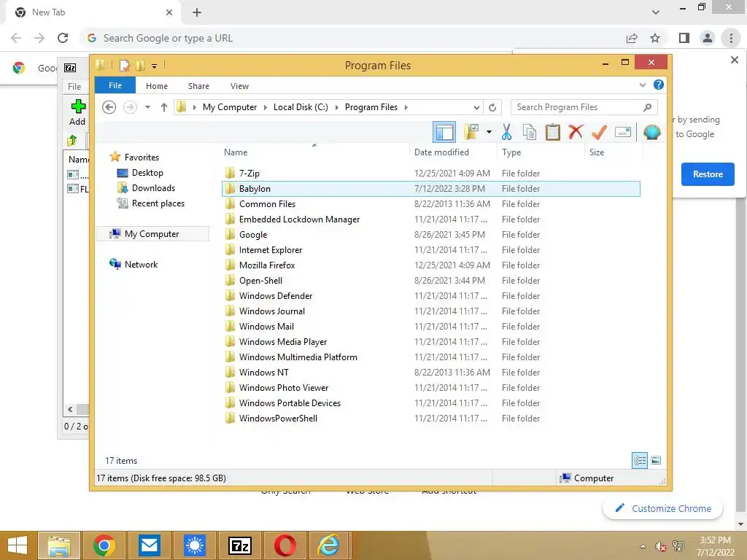Select the Babylon folder

431,189
